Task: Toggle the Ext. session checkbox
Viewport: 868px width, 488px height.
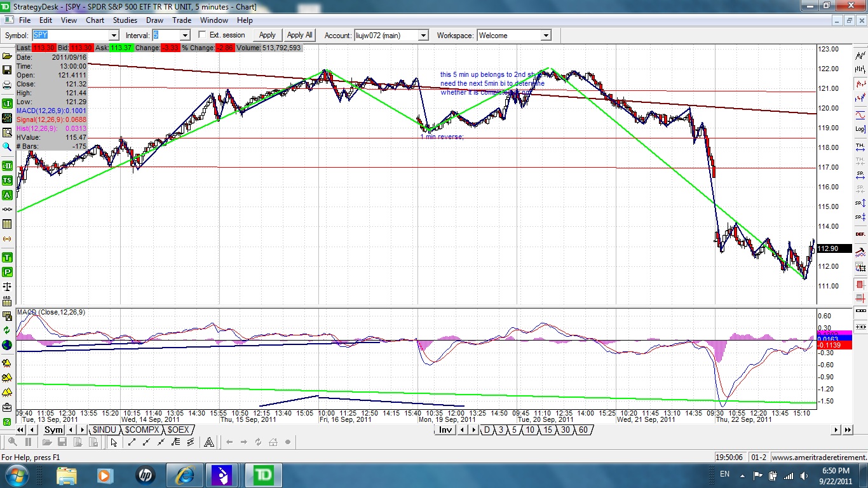Action: tap(203, 35)
